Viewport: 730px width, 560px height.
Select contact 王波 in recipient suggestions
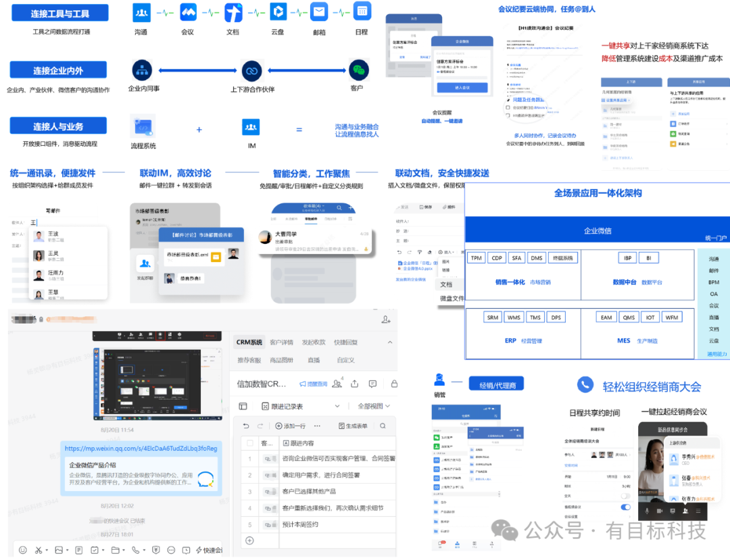tap(68, 236)
